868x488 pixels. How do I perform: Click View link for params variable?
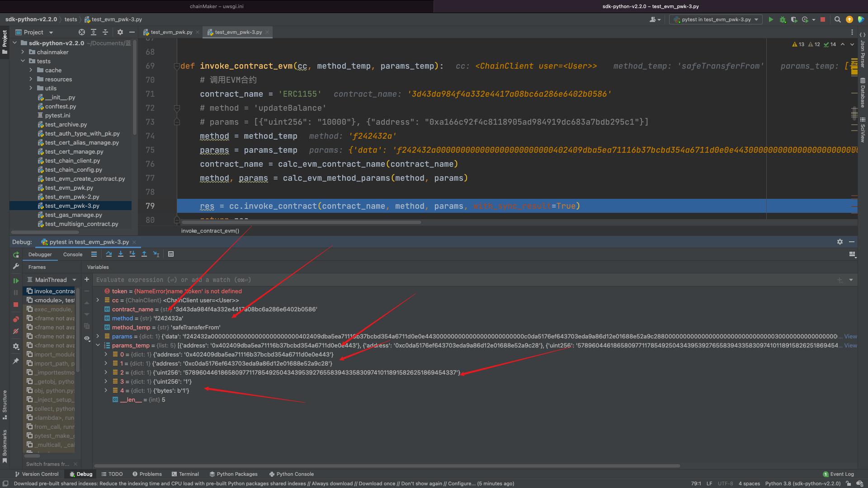click(x=850, y=337)
